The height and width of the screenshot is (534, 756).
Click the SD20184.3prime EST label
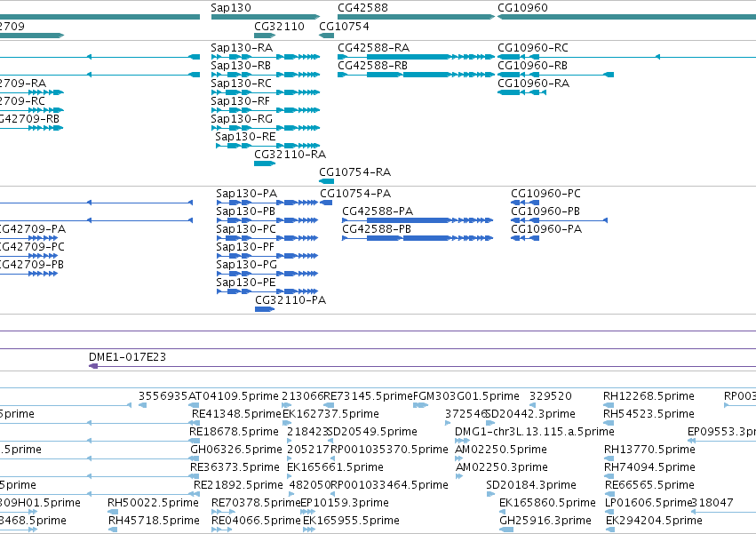click(531, 485)
